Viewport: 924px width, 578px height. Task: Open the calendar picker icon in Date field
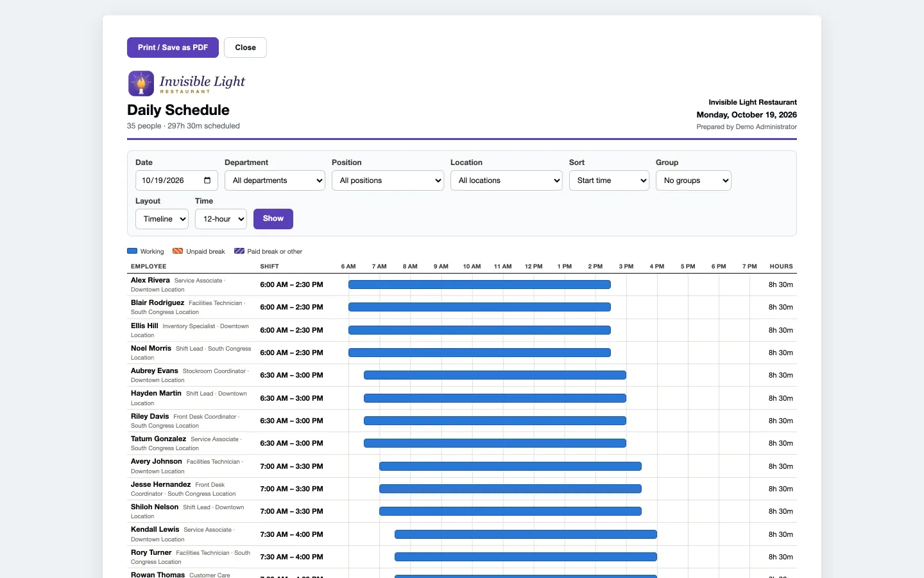click(207, 180)
